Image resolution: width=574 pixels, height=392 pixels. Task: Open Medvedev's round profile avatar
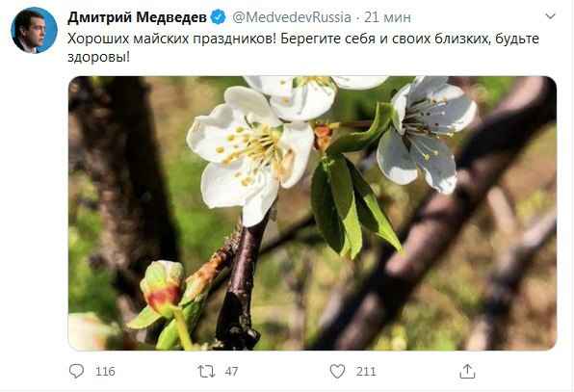click(34, 31)
